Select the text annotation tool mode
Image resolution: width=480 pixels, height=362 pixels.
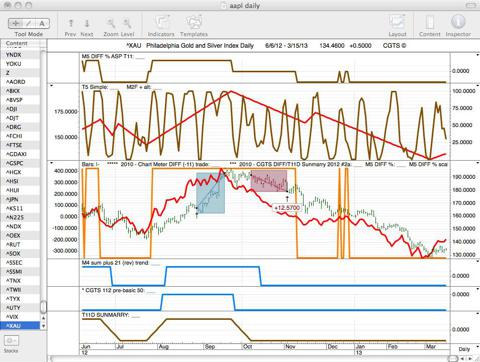42,23
